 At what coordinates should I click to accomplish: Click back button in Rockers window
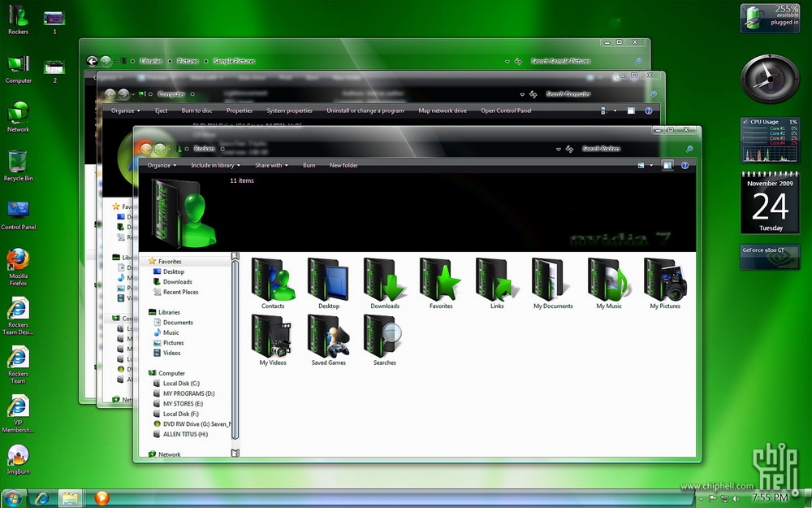146,150
